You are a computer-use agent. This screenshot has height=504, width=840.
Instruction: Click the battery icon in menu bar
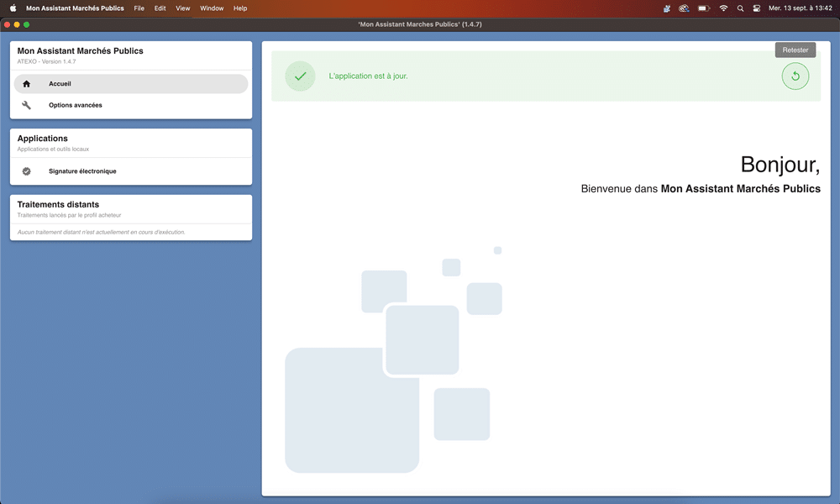pos(703,8)
